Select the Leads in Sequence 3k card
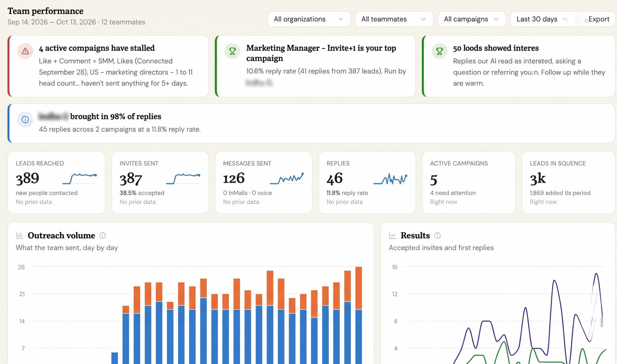 [x=568, y=182]
